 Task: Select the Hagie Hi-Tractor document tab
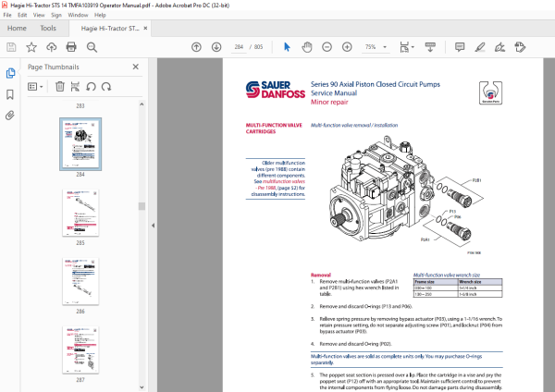[110, 29]
